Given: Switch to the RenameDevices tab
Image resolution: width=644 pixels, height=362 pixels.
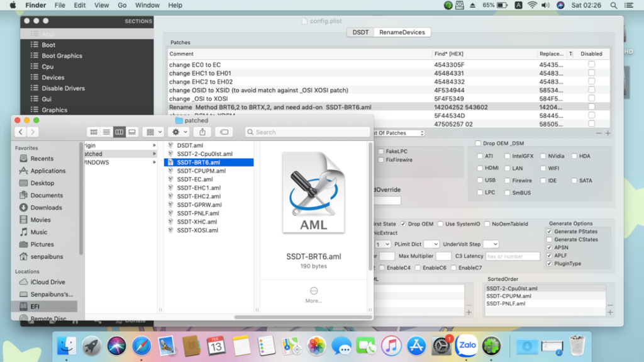Looking at the screenshot, I should (402, 32).
